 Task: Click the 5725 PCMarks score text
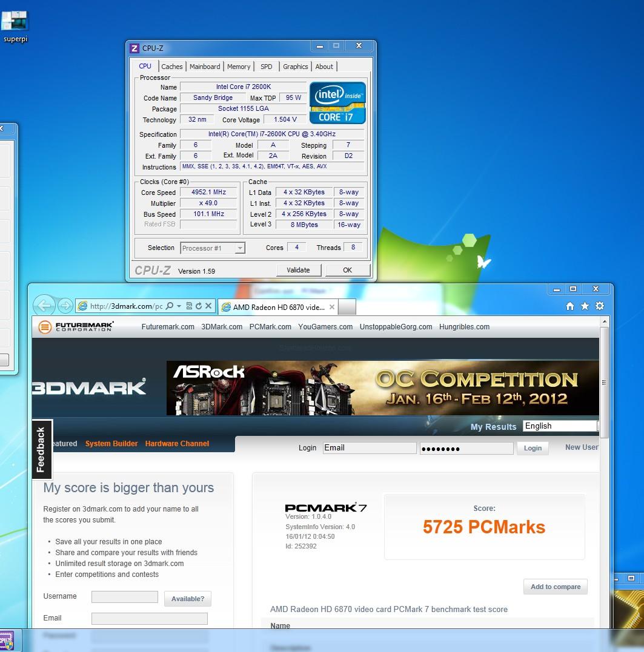484,527
